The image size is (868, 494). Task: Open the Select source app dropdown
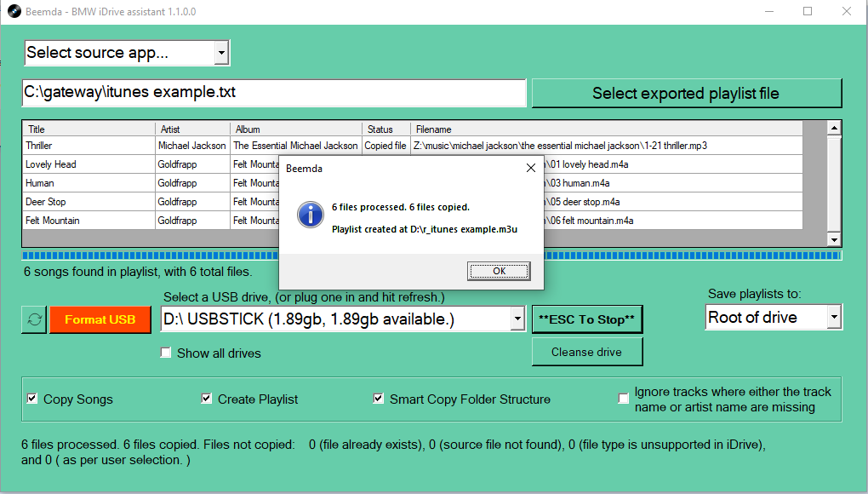221,53
